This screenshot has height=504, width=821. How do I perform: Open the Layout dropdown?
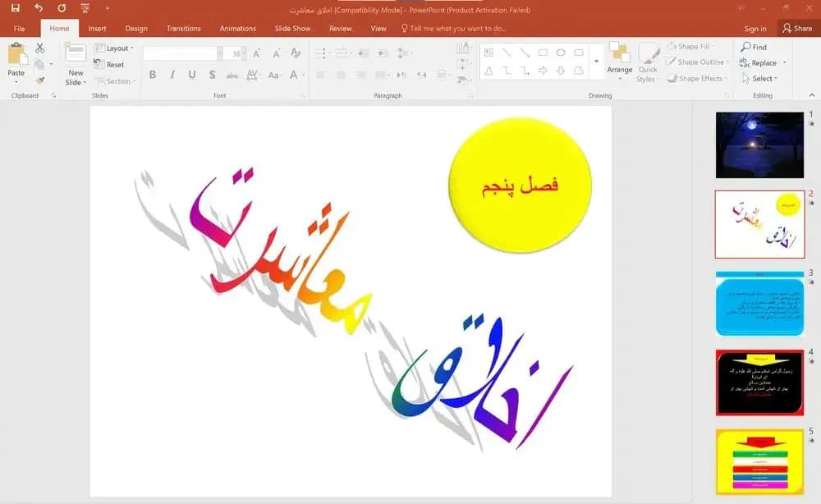click(x=113, y=48)
